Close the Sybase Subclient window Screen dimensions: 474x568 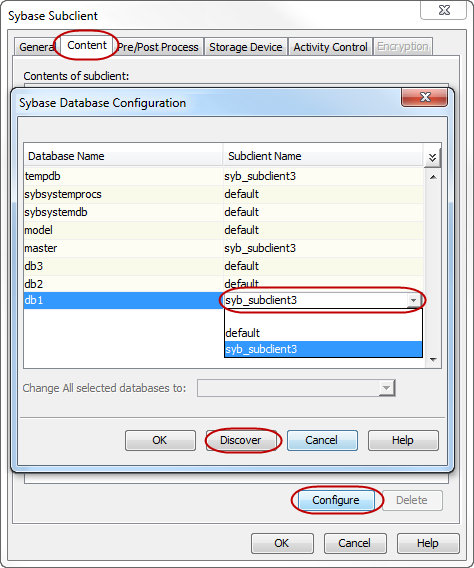444,10
